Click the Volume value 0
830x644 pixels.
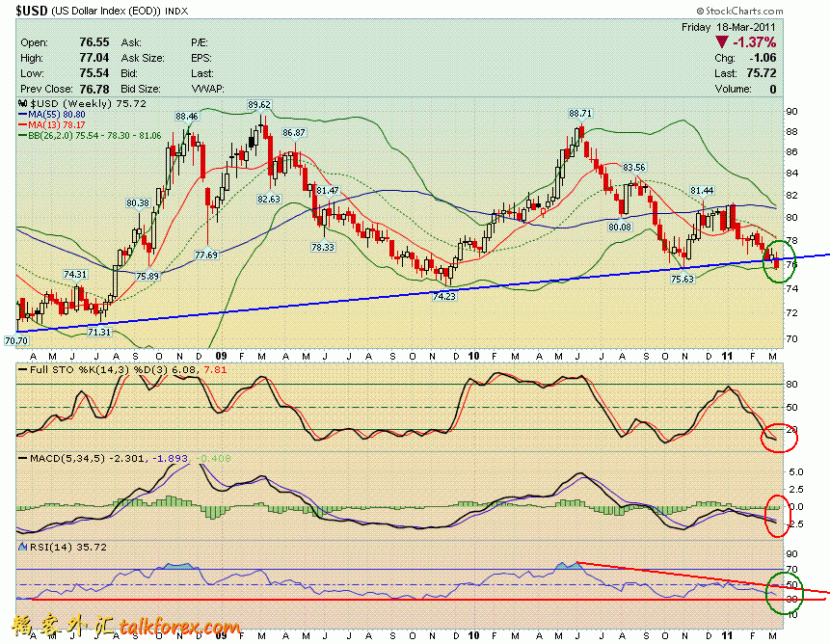point(773,89)
